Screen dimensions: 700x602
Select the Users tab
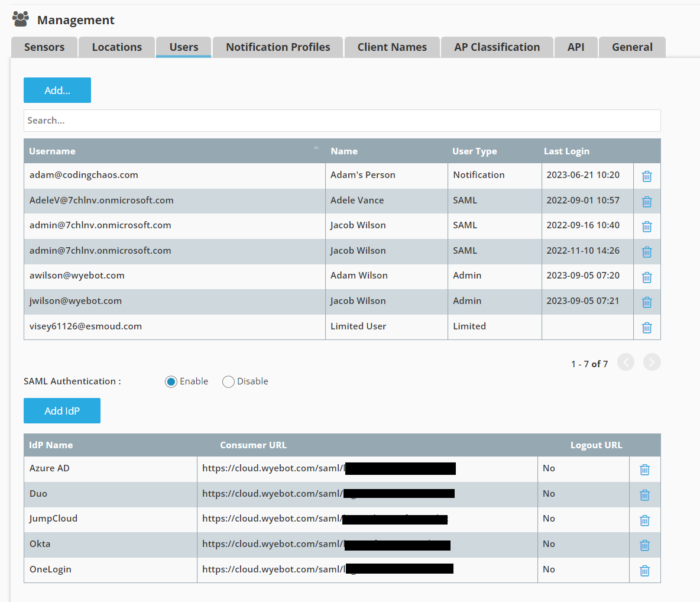(x=183, y=47)
